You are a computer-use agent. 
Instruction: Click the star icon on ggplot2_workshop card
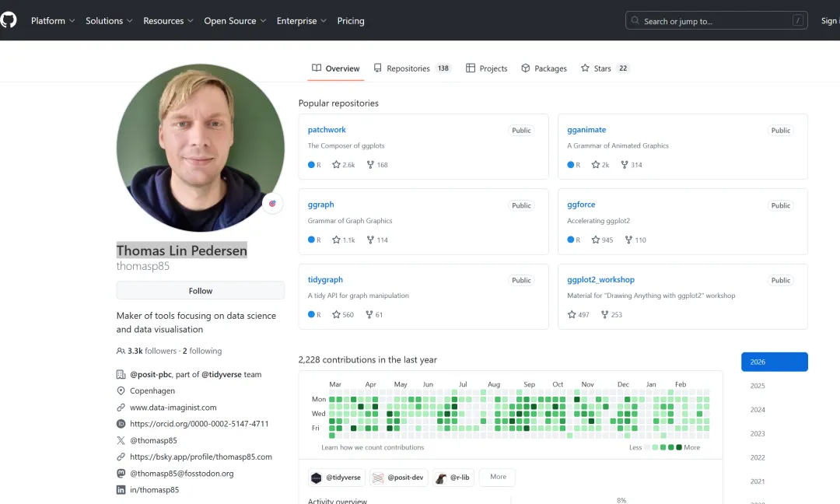[x=572, y=314]
